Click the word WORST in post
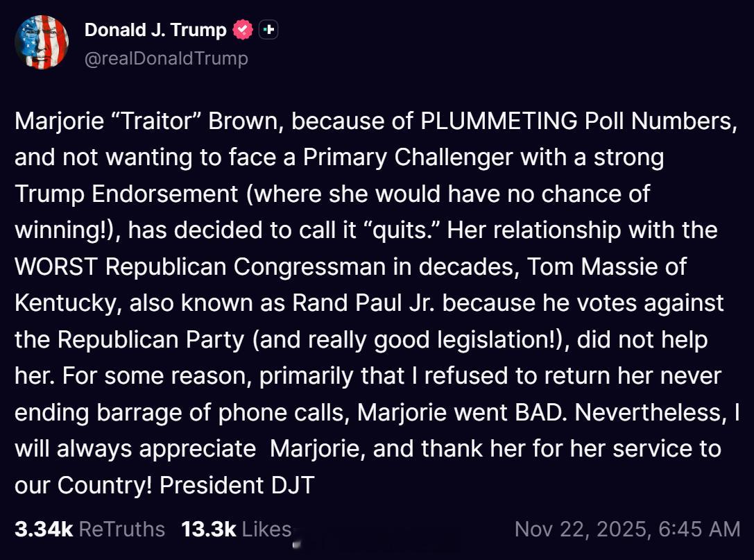 coord(46,266)
